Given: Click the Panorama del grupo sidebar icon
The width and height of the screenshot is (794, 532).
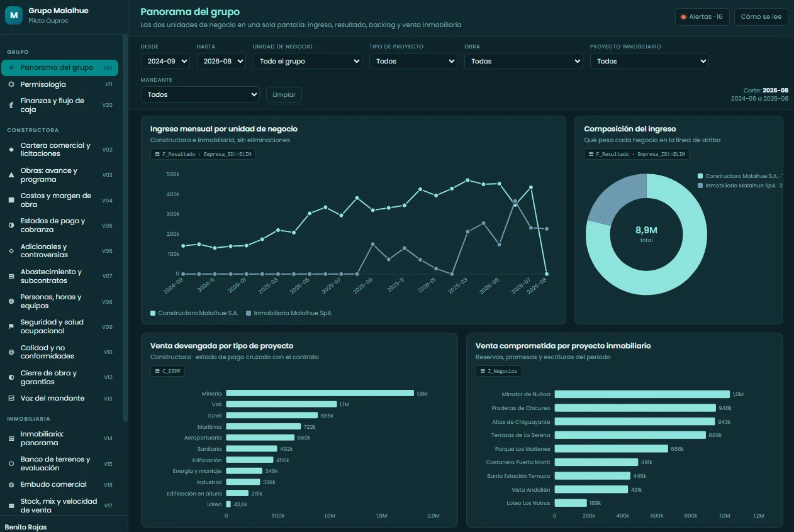Looking at the screenshot, I should 11,68.
